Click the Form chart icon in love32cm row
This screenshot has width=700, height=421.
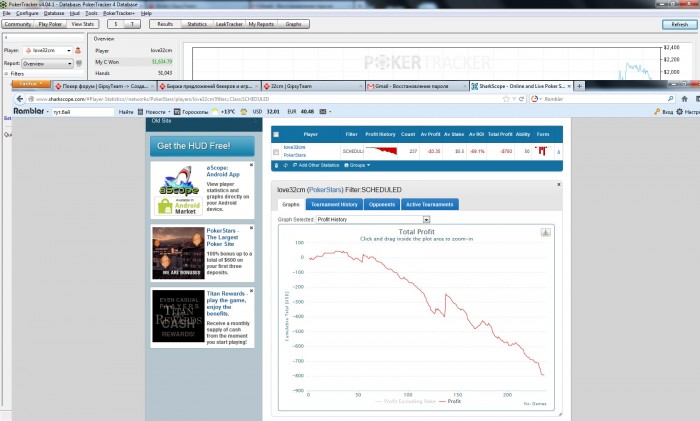542,151
